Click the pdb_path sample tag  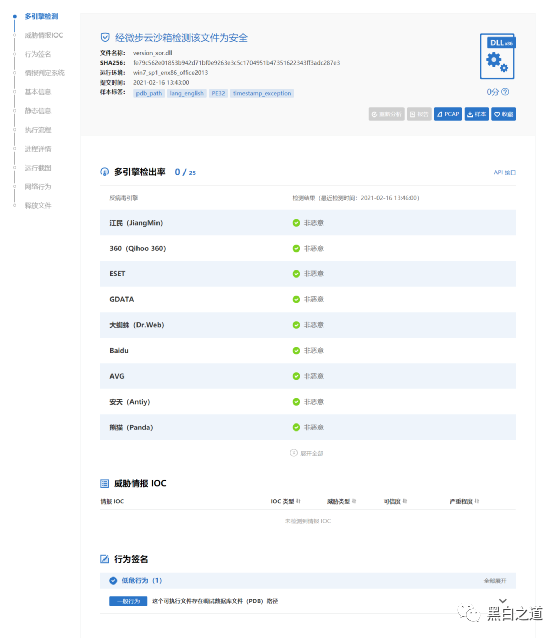point(149,94)
